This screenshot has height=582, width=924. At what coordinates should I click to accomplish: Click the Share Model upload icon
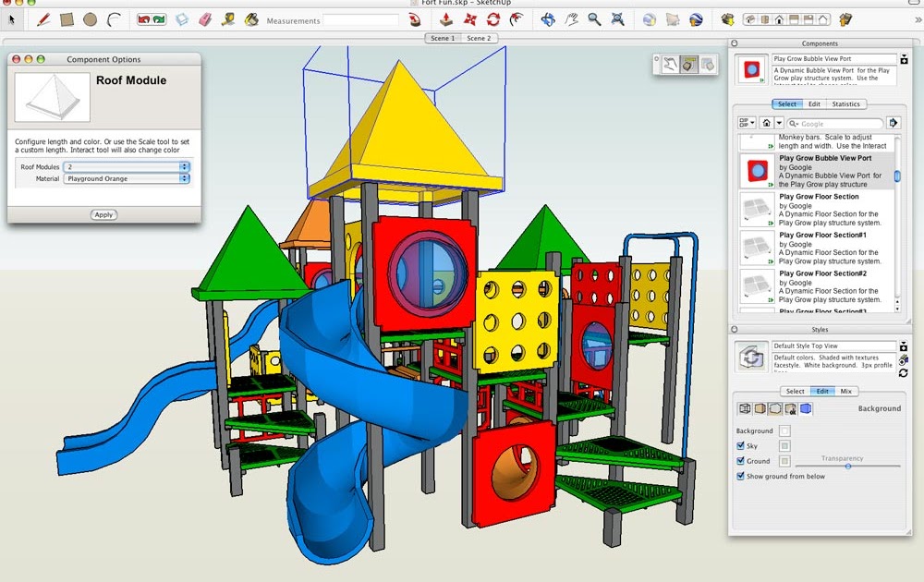(845, 20)
